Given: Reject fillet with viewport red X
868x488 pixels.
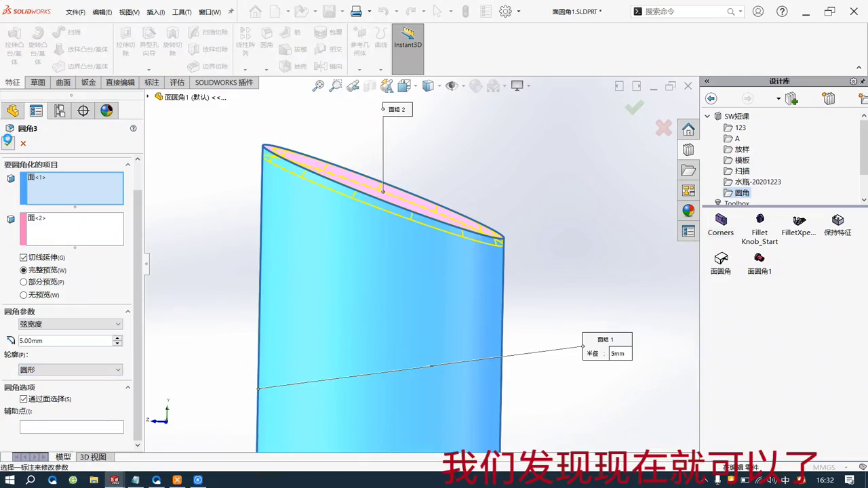Looking at the screenshot, I should [663, 127].
